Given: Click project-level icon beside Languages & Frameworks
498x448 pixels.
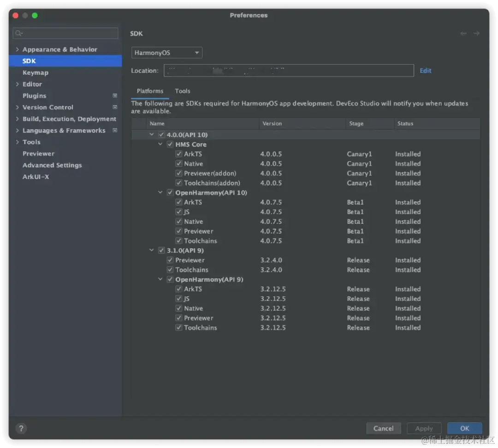Looking at the screenshot, I should pos(115,131).
